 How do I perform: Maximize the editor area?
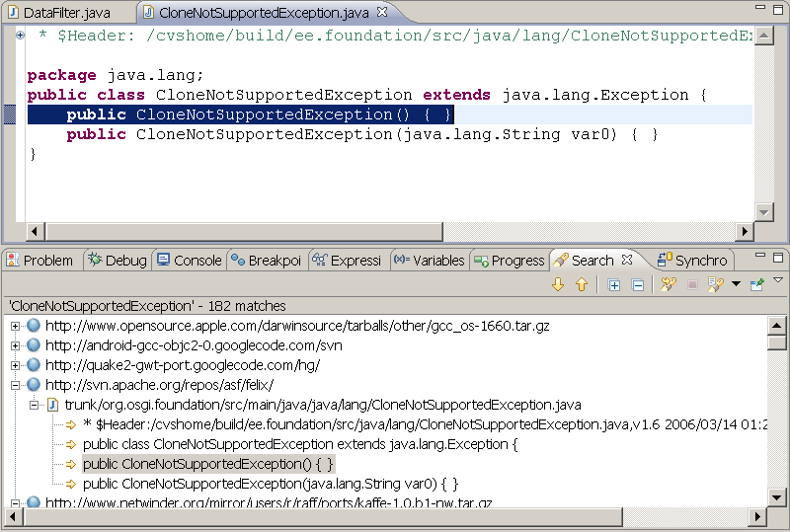point(778,9)
